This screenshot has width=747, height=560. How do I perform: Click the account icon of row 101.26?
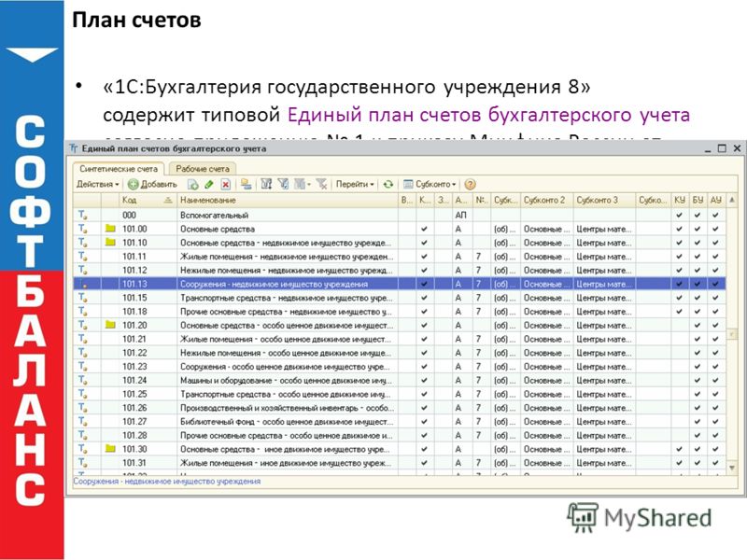point(83,408)
